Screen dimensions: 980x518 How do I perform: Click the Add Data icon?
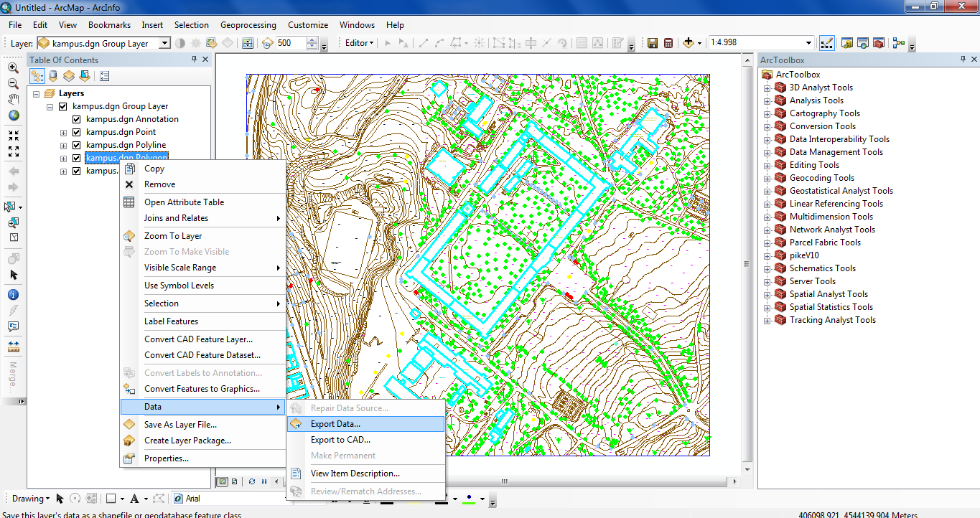tap(689, 43)
